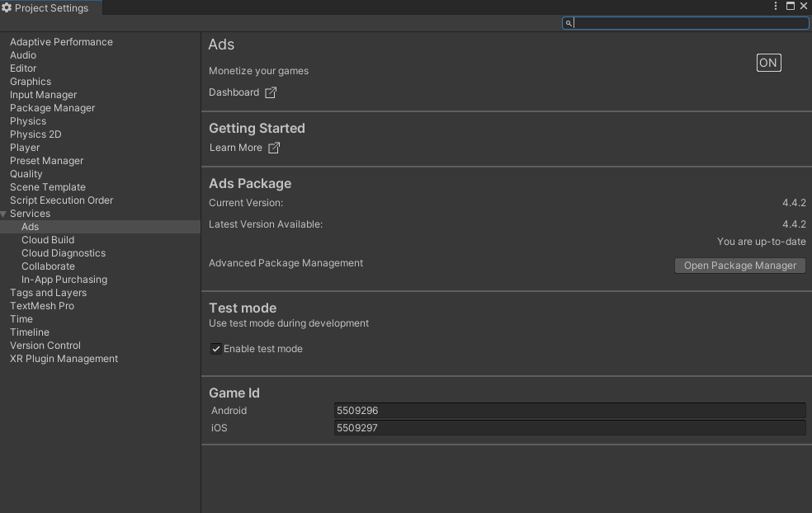Uncheck Enable test mode checkbox
812x513 pixels.
click(x=216, y=349)
